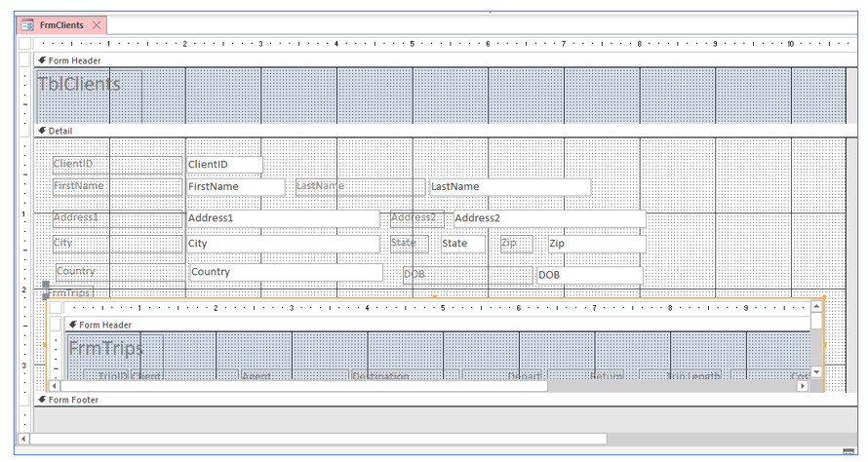The image size is (868, 462).
Task: Select the ClientID label control
Action: pyautogui.click(x=117, y=165)
